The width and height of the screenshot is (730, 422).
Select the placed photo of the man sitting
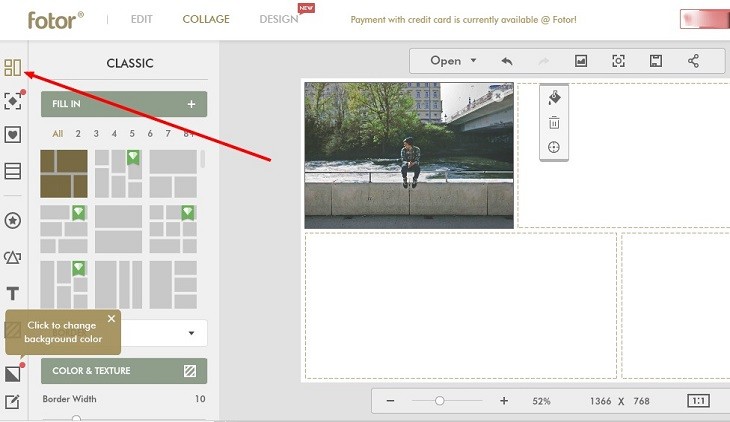point(409,156)
